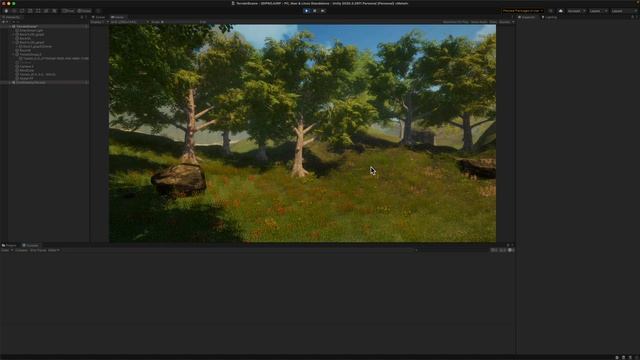This screenshot has width=640, height=360.
Task: Focus the Hierarchy search field
Action: (x=49, y=22)
